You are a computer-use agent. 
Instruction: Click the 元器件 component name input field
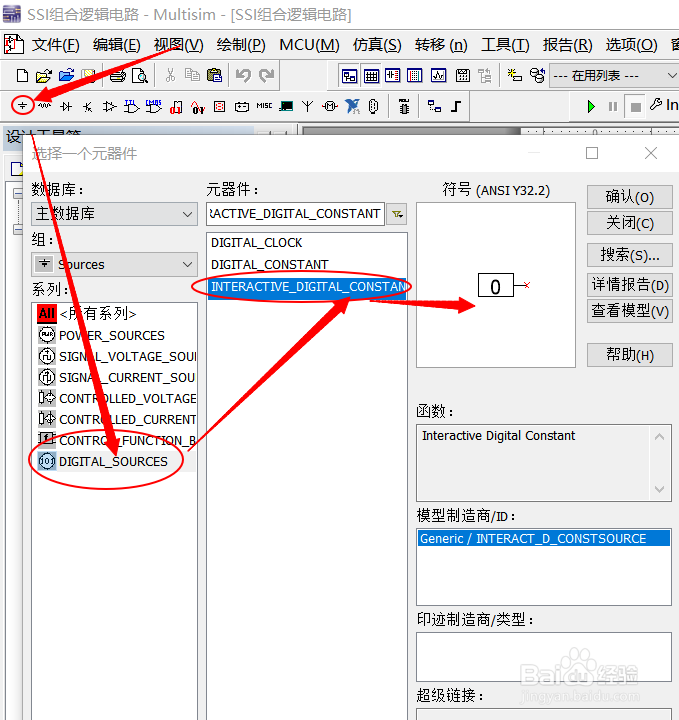[x=295, y=214]
